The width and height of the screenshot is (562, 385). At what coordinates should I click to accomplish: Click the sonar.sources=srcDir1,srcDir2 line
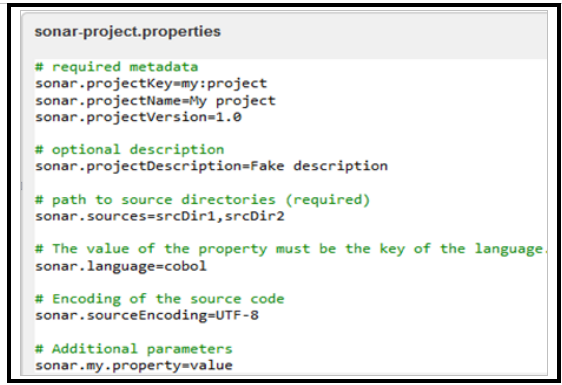pyautogui.click(x=160, y=217)
